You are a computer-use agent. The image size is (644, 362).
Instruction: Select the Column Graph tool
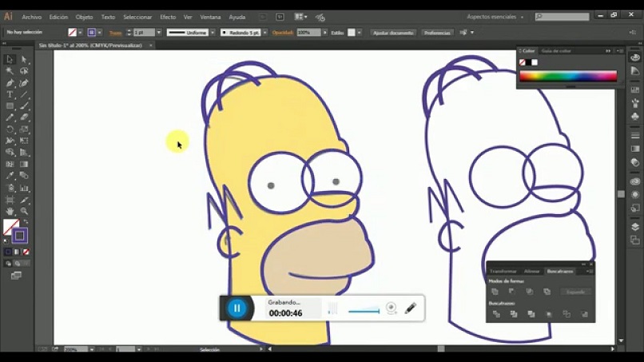24,188
